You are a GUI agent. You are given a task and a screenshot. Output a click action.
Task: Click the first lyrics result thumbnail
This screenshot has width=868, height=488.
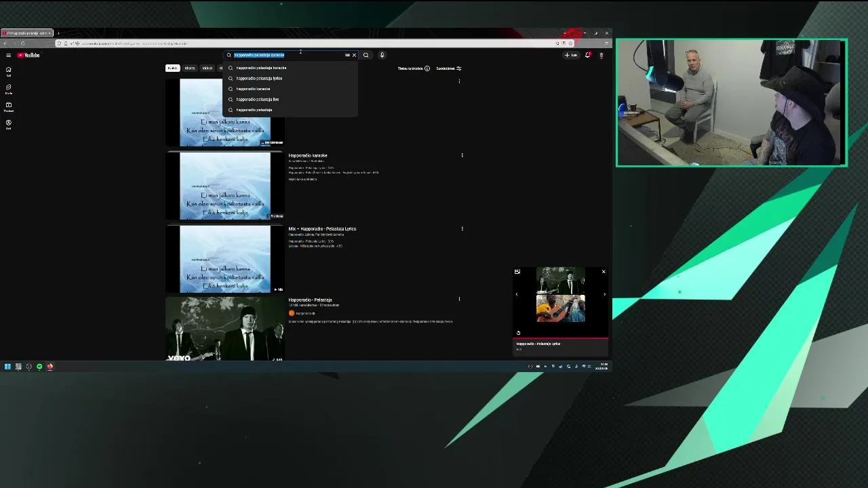click(x=225, y=113)
